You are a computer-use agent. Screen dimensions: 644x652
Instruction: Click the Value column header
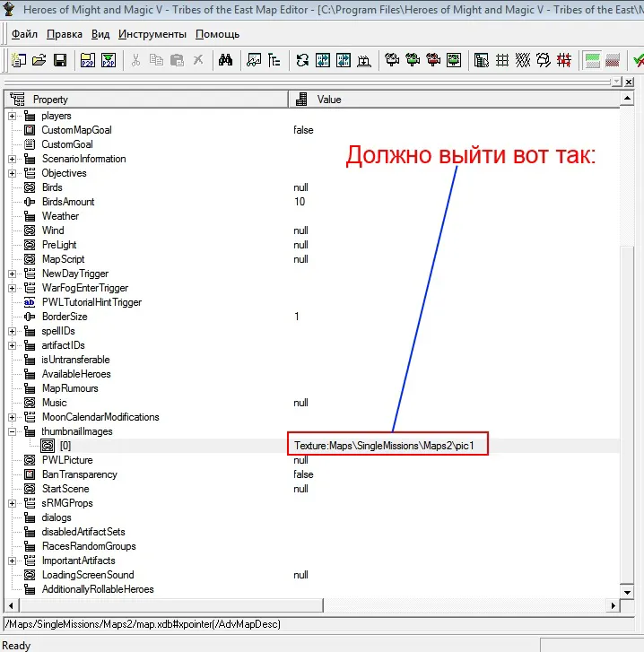455,100
